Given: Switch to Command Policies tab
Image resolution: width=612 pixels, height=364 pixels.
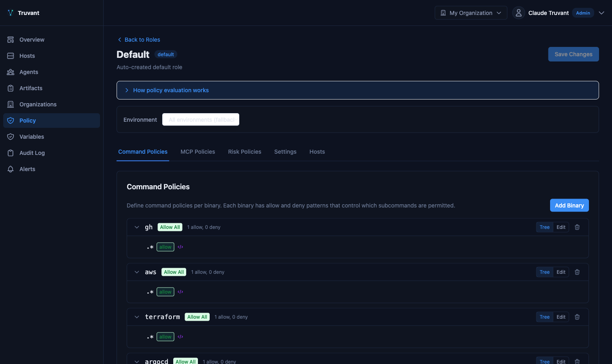Looking at the screenshot, I should point(143,152).
